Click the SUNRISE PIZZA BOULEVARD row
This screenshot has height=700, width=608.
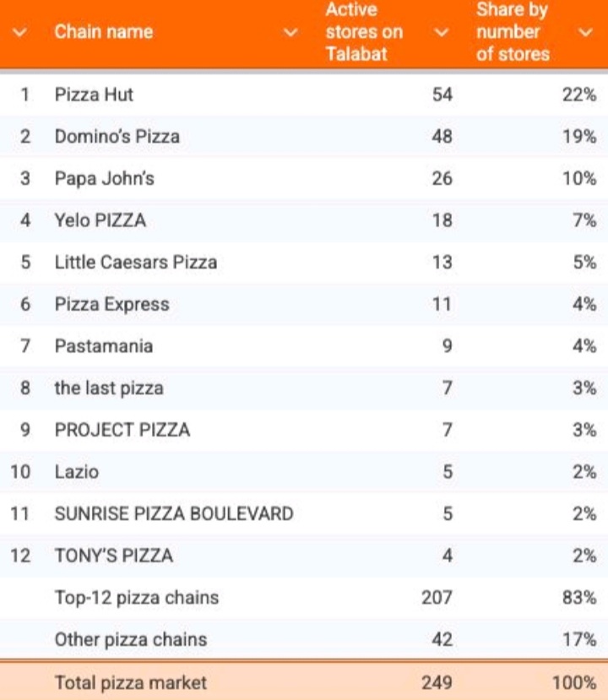174,513
